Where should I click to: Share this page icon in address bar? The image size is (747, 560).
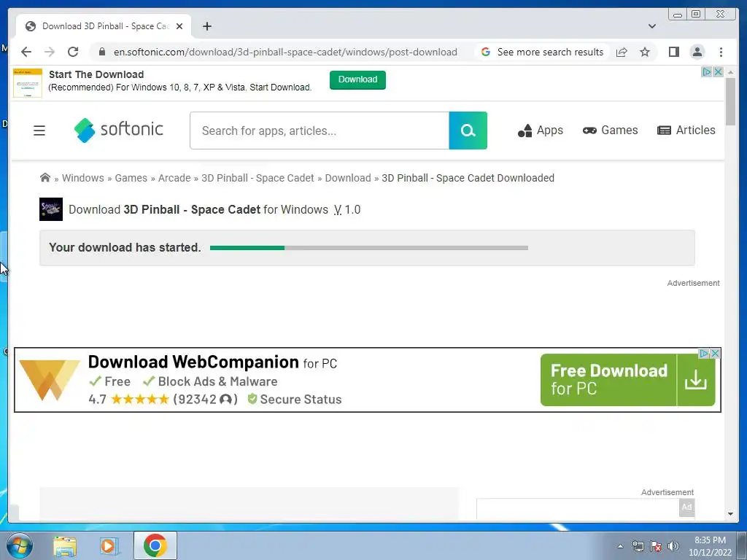tap(622, 52)
